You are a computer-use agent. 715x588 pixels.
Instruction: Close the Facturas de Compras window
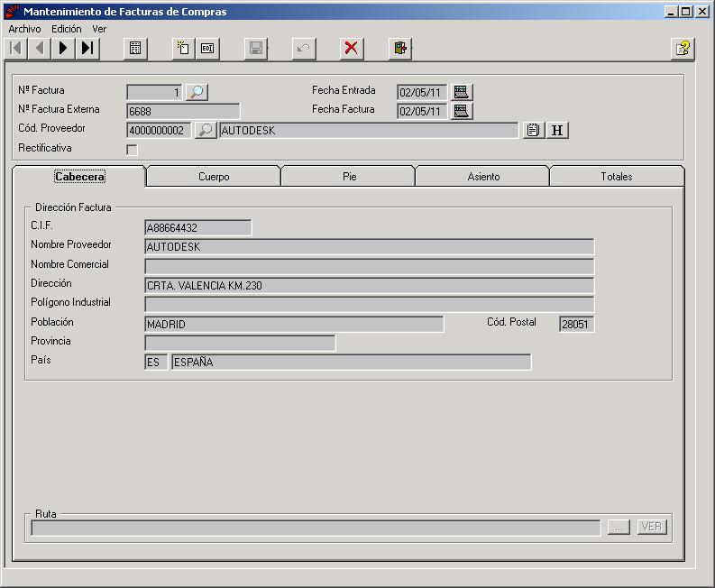702,12
